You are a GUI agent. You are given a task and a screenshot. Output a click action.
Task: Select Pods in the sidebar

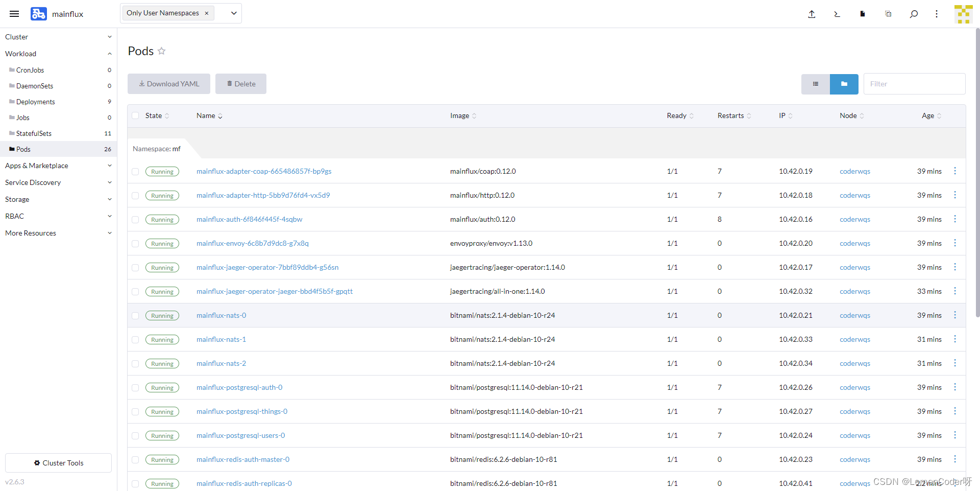[x=59, y=149]
